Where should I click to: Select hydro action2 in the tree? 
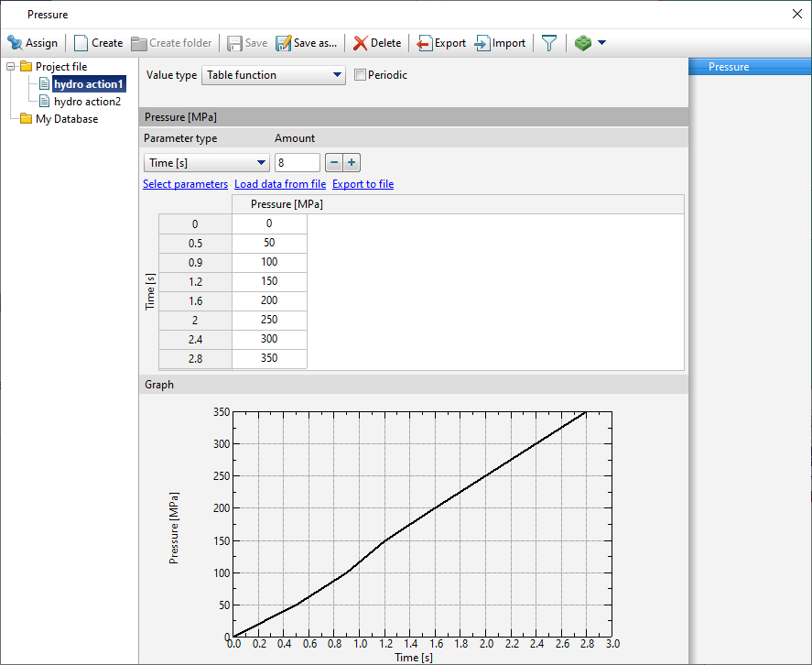(87, 102)
